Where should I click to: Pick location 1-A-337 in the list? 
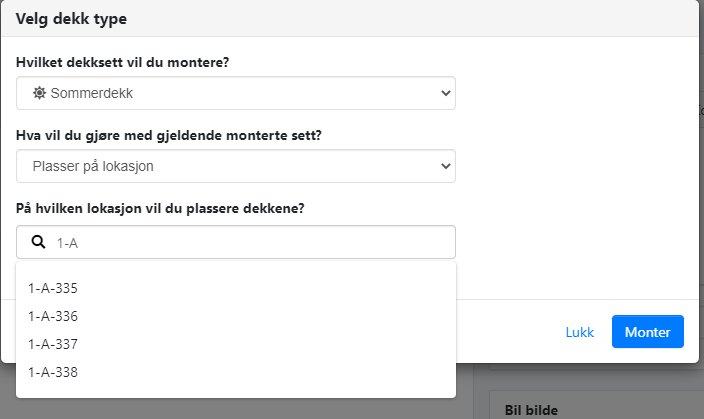pos(54,344)
